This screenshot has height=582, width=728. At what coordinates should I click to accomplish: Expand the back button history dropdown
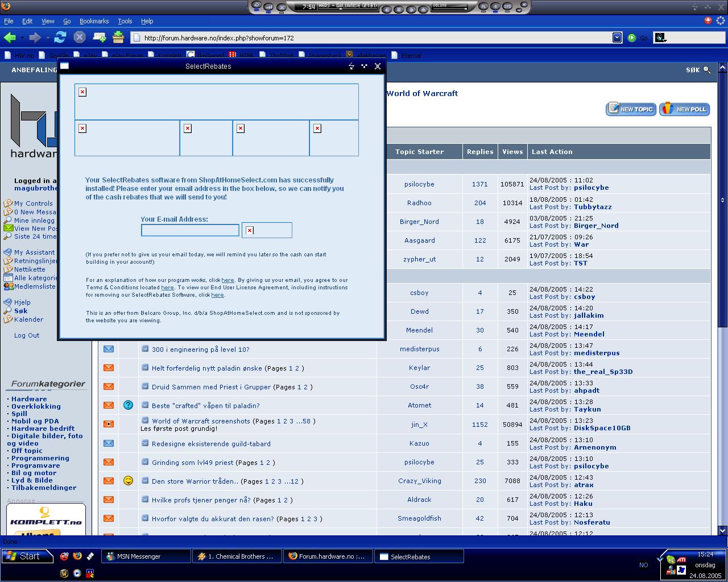tap(22, 38)
